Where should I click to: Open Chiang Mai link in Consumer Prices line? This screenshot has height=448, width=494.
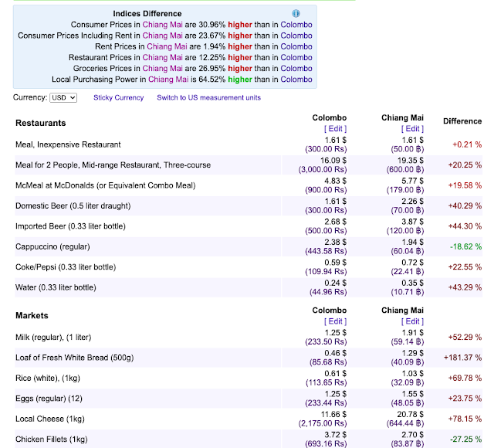[162, 25]
